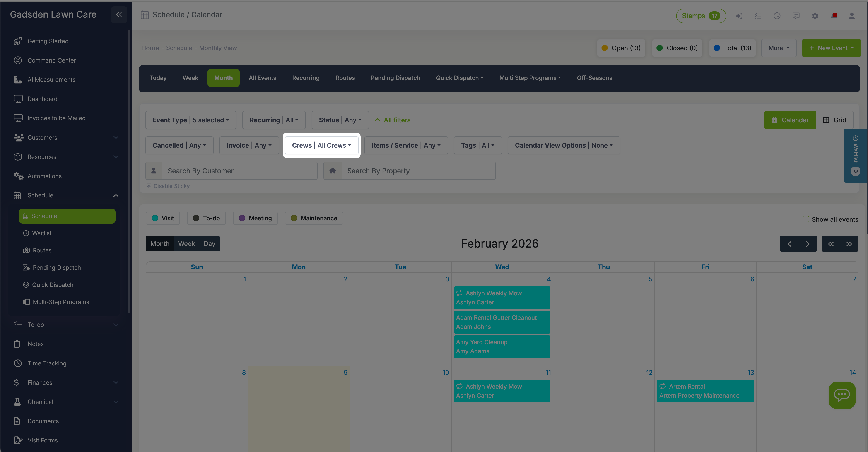
Task: Collapse the sidebar with double-chevron icon
Action: [119, 14]
